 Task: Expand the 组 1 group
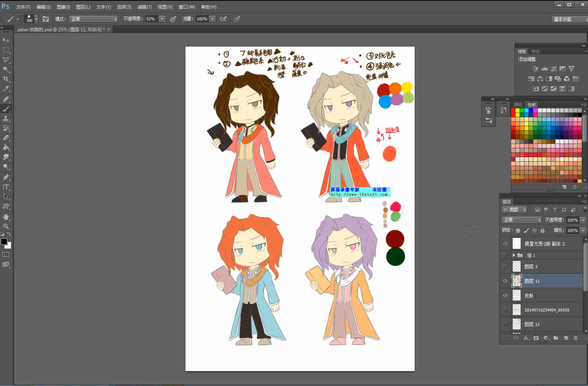[x=514, y=255]
